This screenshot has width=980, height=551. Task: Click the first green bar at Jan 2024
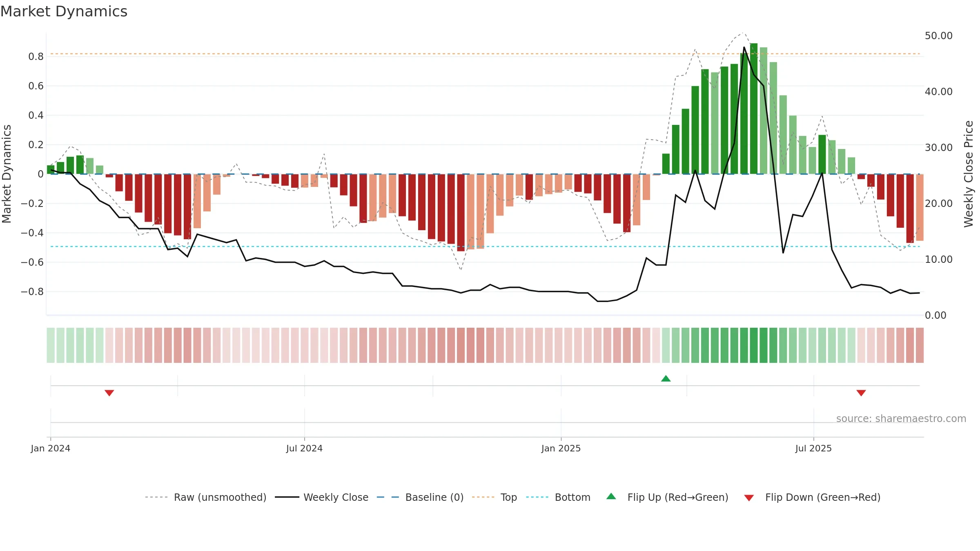click(51, 170)
